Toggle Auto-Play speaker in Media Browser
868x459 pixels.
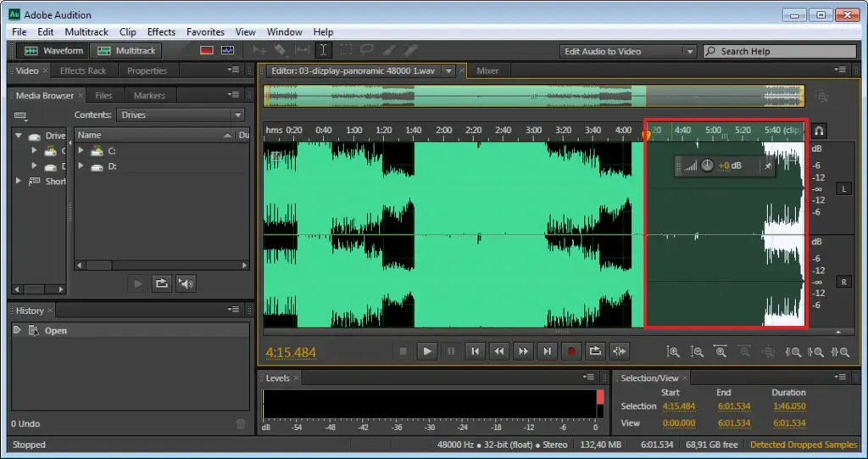[x=186, y=283]
